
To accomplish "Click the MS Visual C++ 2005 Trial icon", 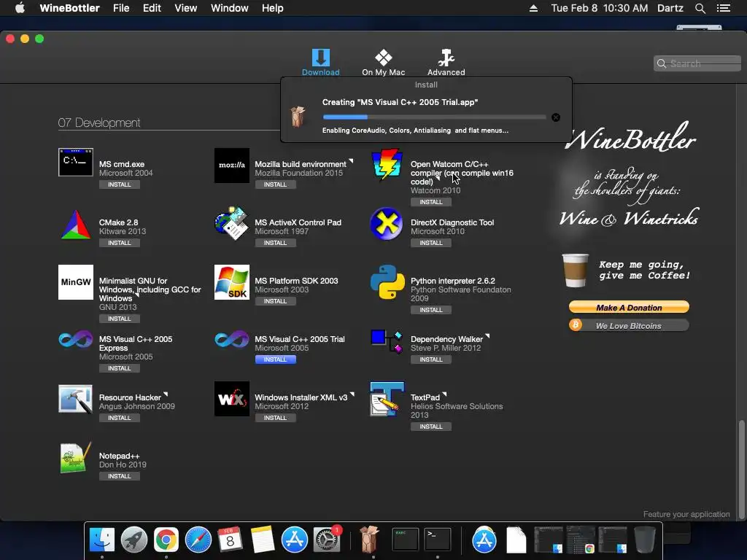I will click(231, 340).
